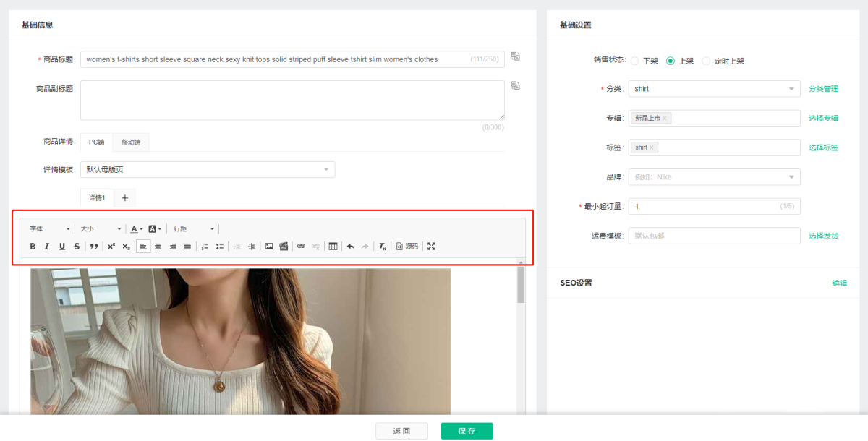Open the text color picker
This screenshot has height=441, width=868.
tap(135, 228)
